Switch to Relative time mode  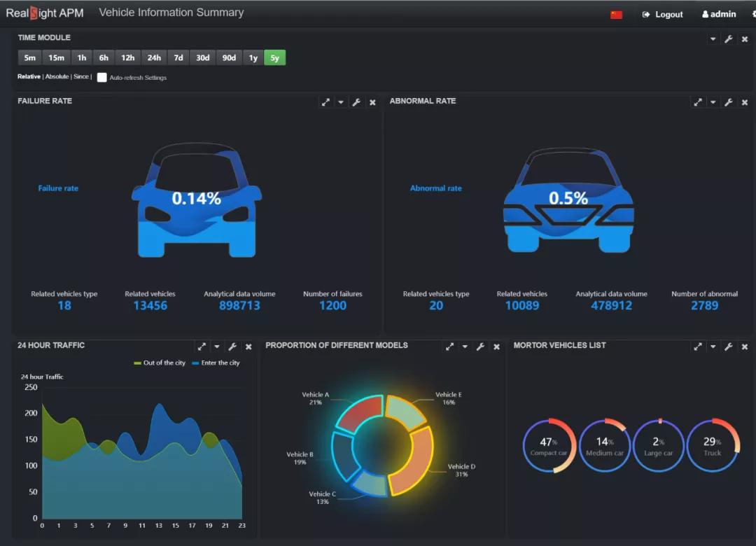pos(29,76)
